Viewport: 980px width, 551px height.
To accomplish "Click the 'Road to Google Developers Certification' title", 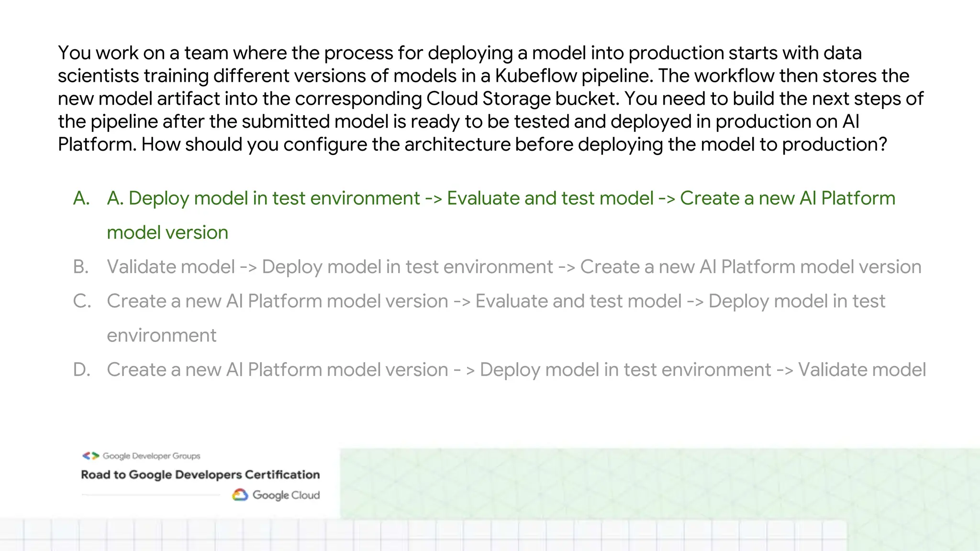I will click(200, 474).
